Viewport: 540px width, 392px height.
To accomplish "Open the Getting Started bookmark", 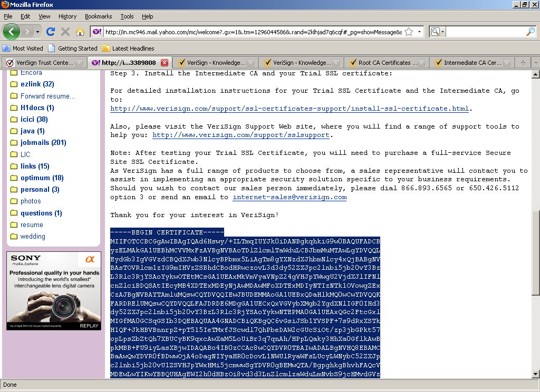I will click(x=73, y=48).
